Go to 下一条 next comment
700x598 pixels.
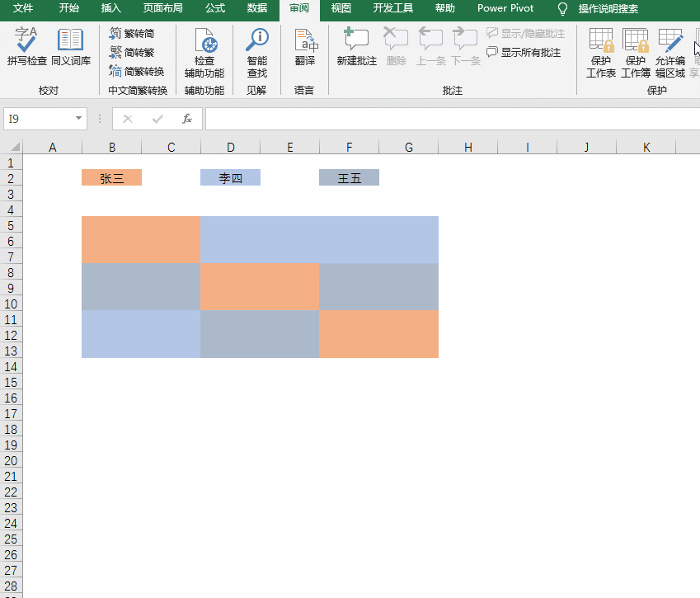(x=466, y=46)
